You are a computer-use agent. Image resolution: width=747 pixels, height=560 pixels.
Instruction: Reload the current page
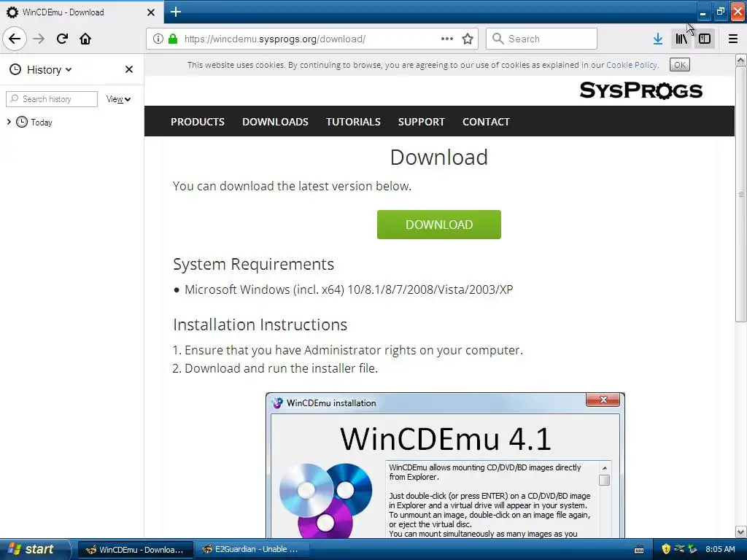(62, 39)
